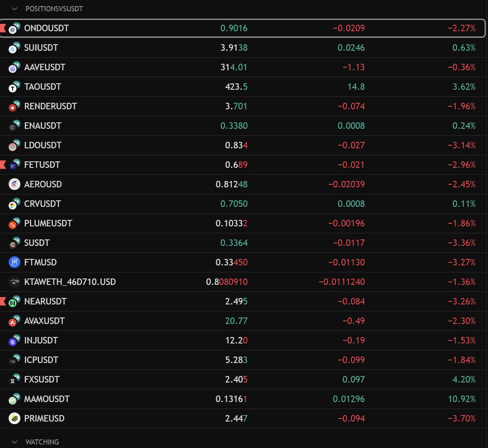Click the 0.0246 change value for SUIUSDT
Viewport: 488px width, 448px height.
coord(351,48)
